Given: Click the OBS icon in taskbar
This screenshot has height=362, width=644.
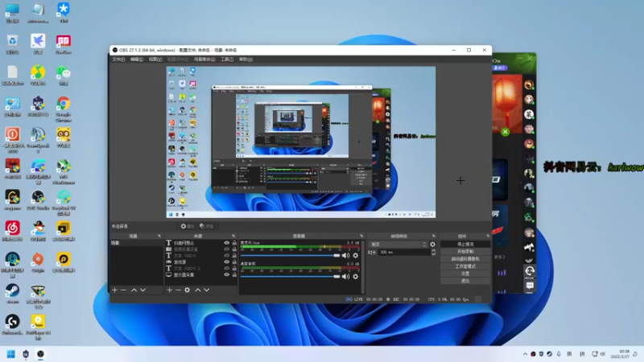Looking at the screenshot, I should point(40,354).
